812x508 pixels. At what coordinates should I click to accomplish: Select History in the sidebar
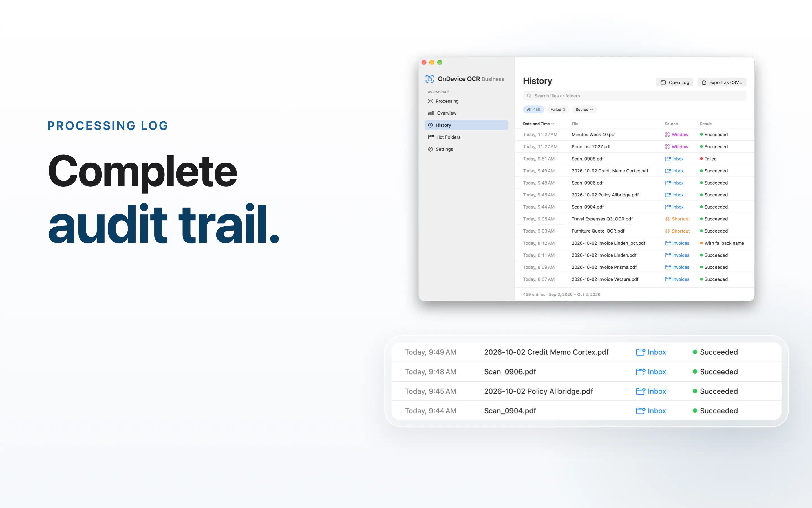tap(466, 125)
